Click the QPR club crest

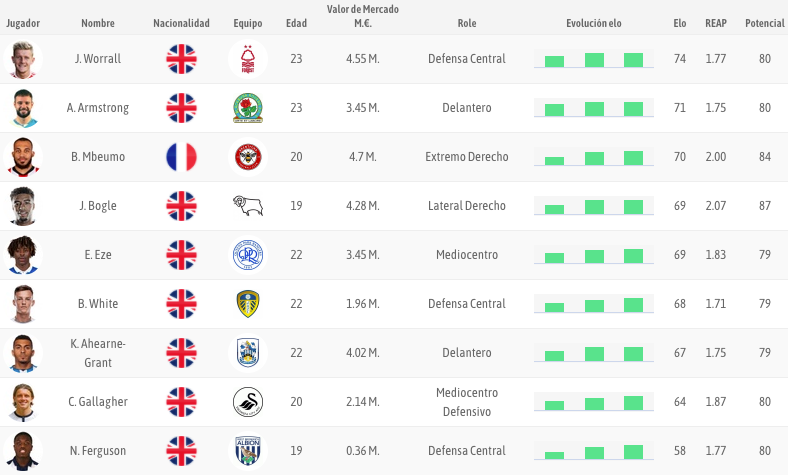248,255
